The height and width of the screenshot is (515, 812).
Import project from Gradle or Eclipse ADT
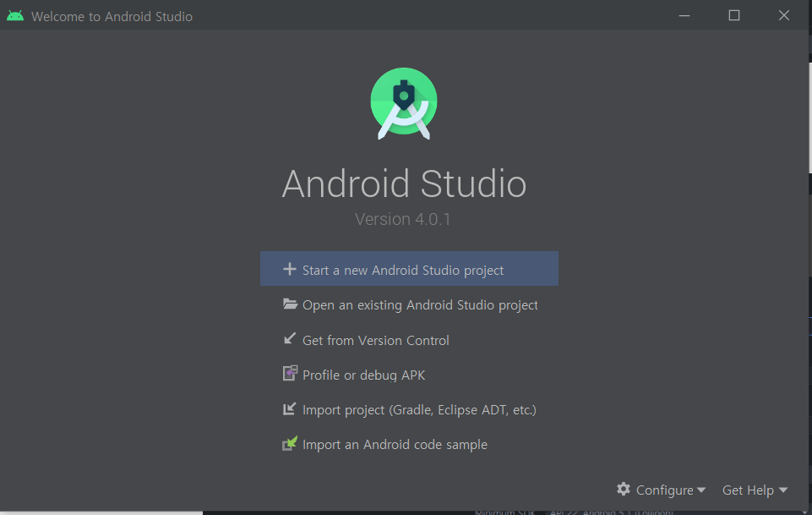tap(419, 410)
